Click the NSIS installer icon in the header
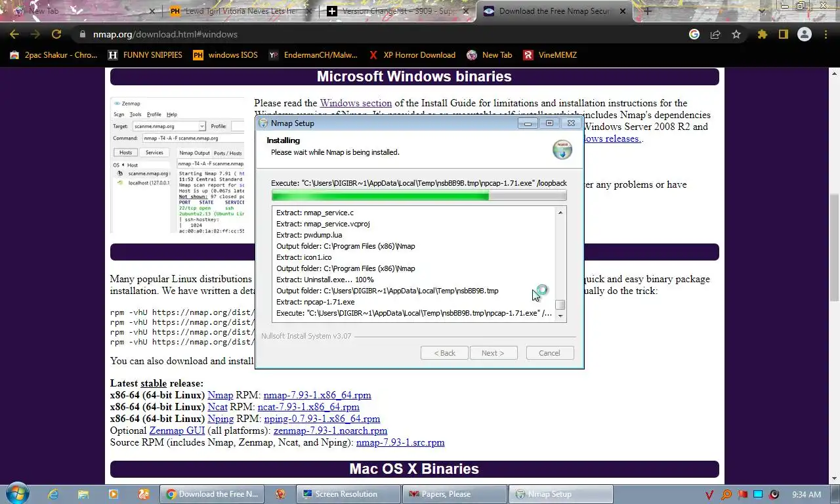840x504 pixels. [x=562, y=149]
